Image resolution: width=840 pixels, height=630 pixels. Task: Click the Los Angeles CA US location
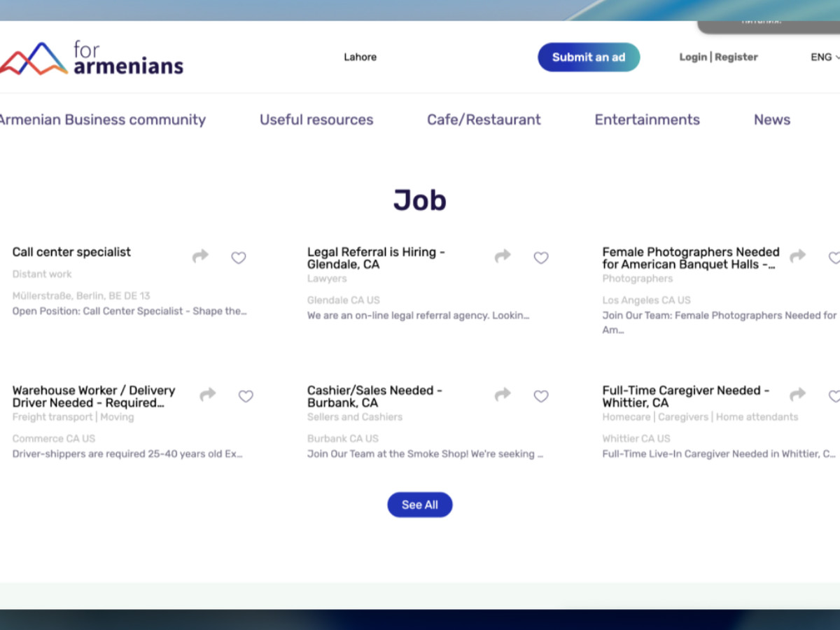pyautogui.click(x=647, y=300)
